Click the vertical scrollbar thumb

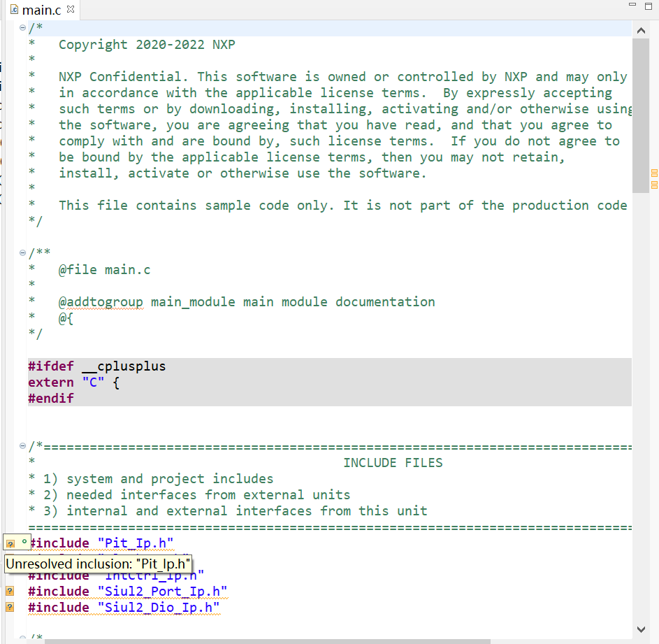[641, 115]
